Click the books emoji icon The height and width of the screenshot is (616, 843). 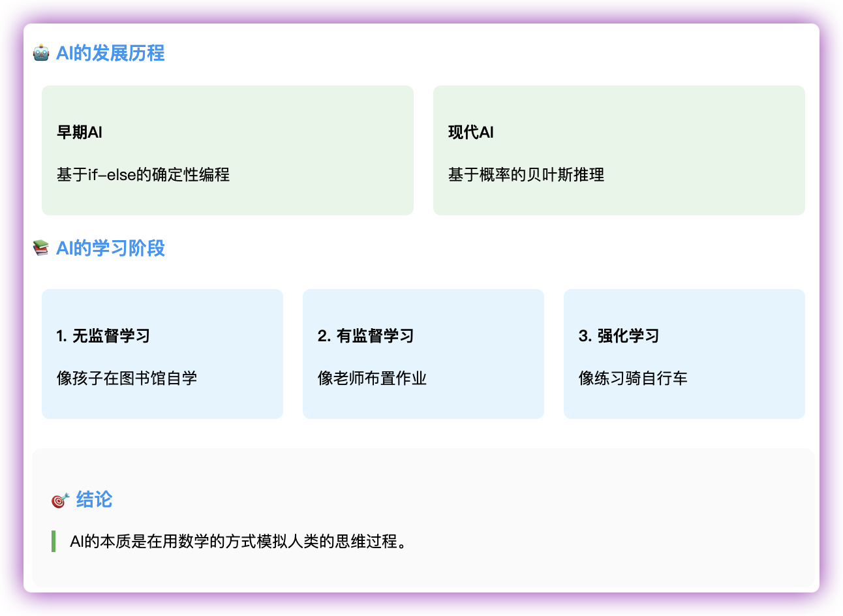click(x=41, y=248)
